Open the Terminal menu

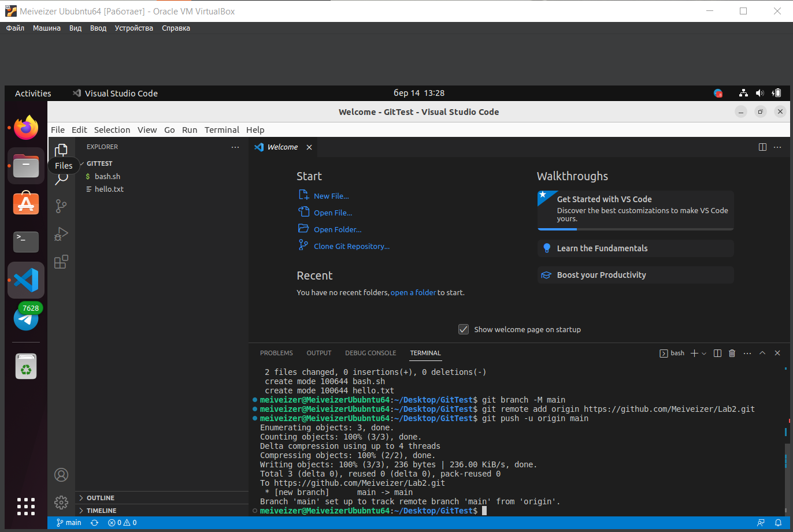point(222,129)
